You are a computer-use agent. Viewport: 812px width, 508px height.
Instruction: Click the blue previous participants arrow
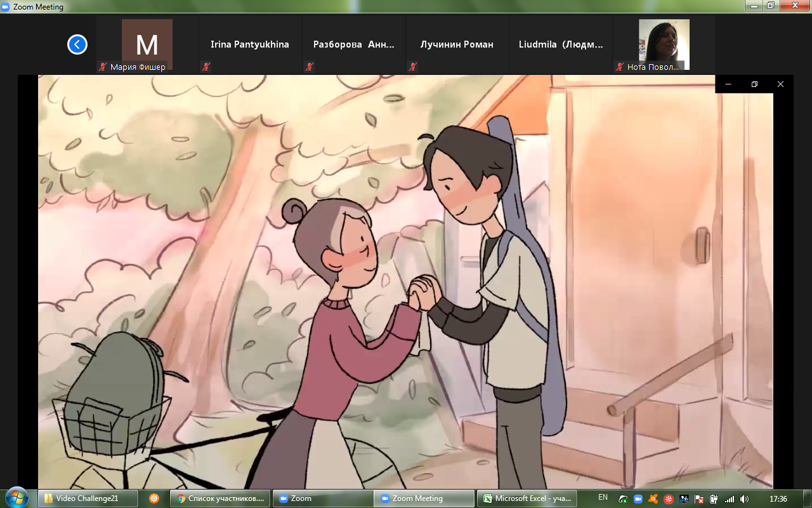[77, 44]
